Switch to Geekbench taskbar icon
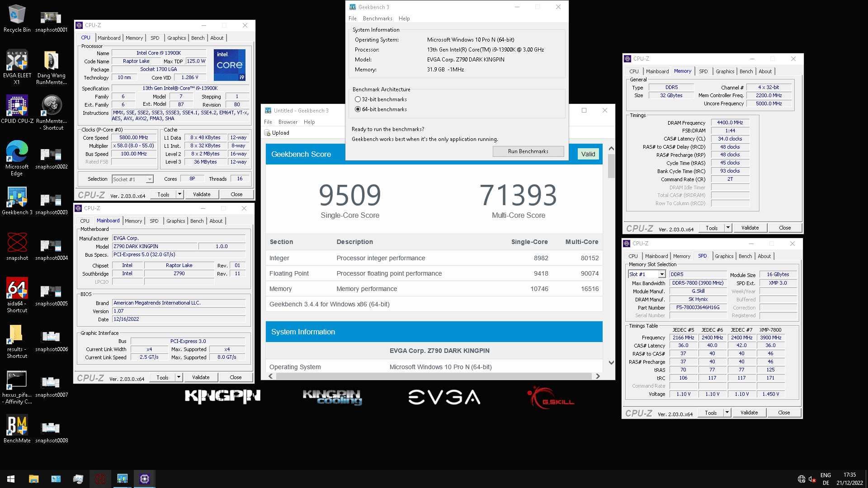 (123, 479)
